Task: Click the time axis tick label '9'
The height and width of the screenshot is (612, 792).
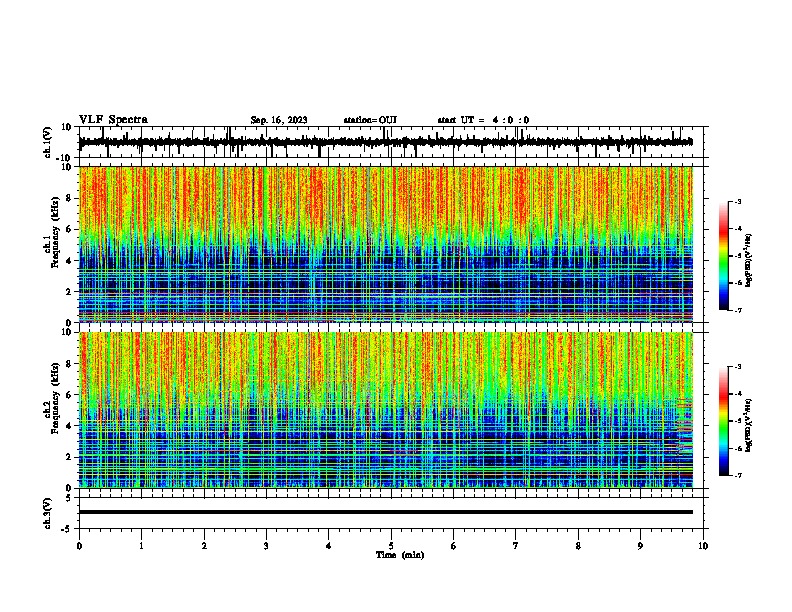Action: 640,546
